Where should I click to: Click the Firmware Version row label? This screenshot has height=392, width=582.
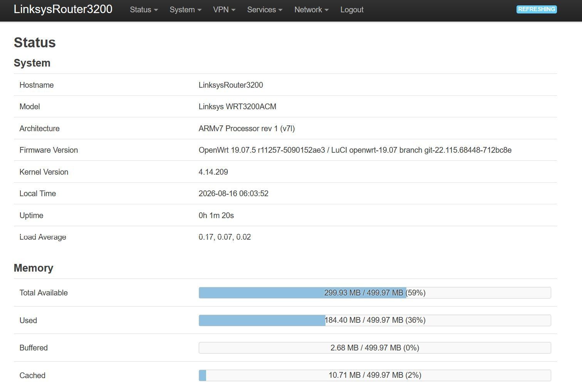[x=49, y=150]
